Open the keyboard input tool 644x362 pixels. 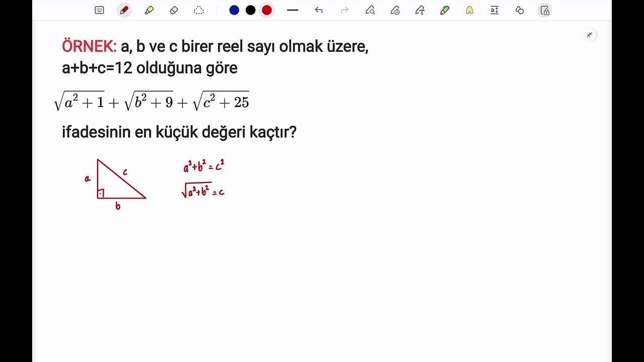(99, 10)
